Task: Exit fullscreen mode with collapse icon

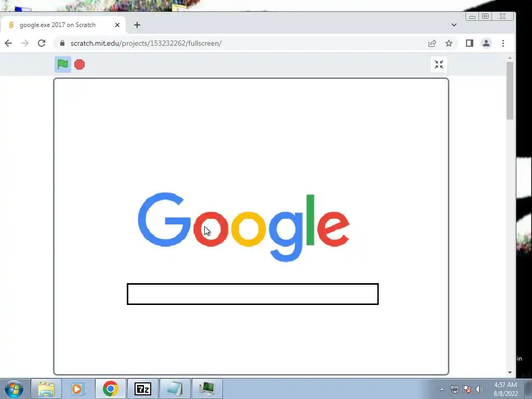Action: (438, 64)
